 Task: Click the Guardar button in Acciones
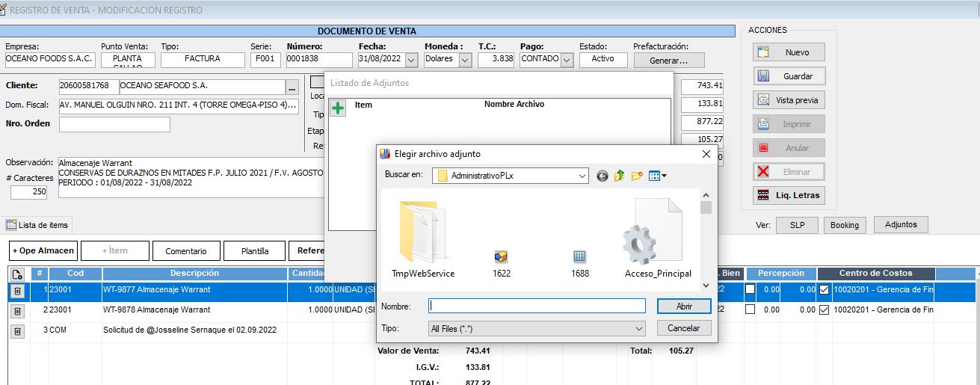789,76
